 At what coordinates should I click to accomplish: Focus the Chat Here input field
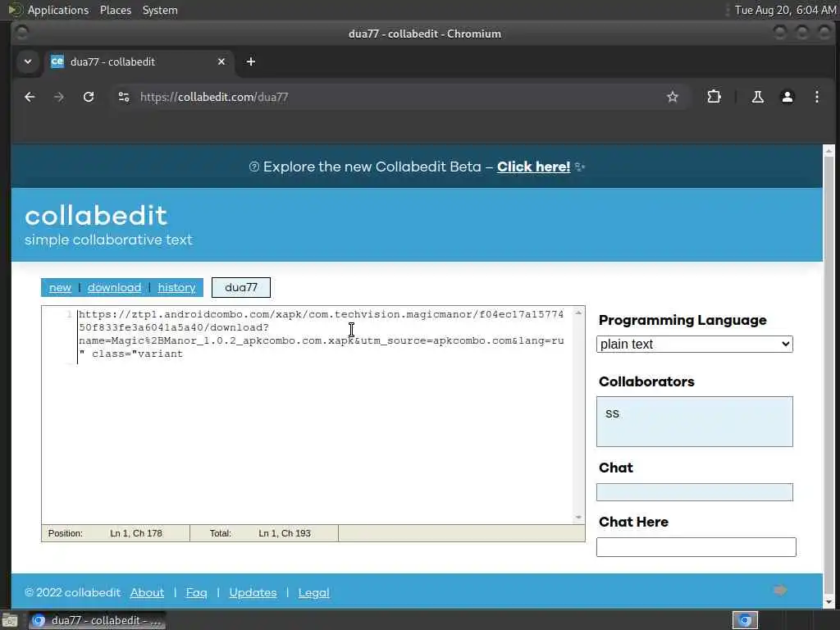pyautogui.click(x=696, y=547)
